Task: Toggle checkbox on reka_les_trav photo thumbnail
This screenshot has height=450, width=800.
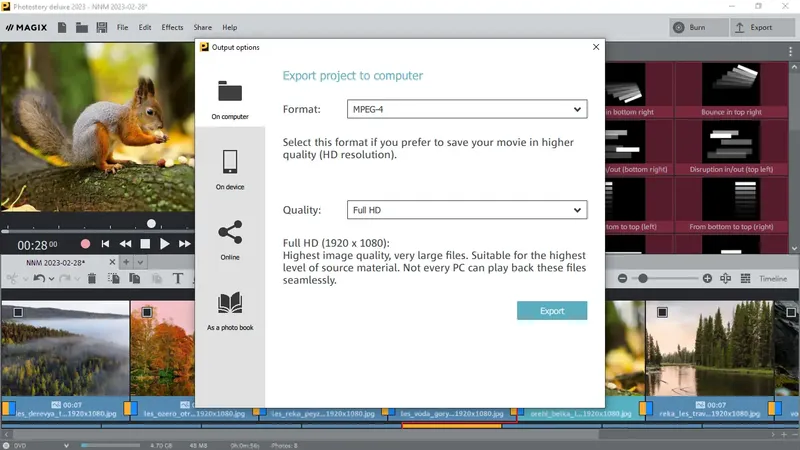Action: pyautogui.click(x=662, y=312)
